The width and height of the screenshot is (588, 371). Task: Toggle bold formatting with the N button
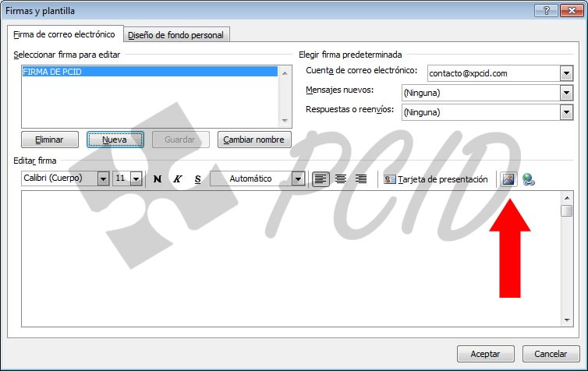pyautogui.click(x=158, y=178)
